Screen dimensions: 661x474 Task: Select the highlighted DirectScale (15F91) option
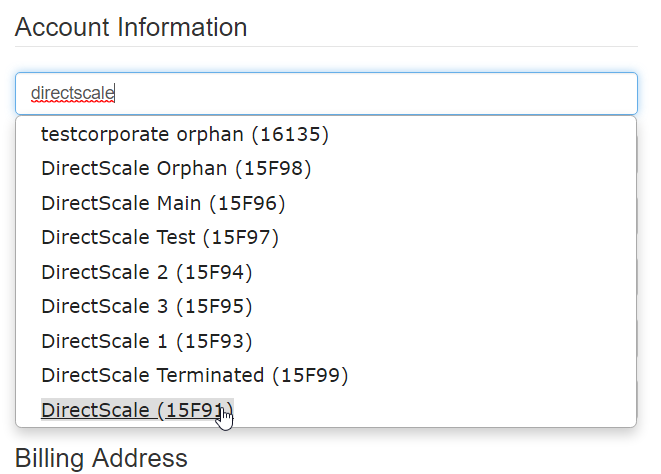click(136, 410)
